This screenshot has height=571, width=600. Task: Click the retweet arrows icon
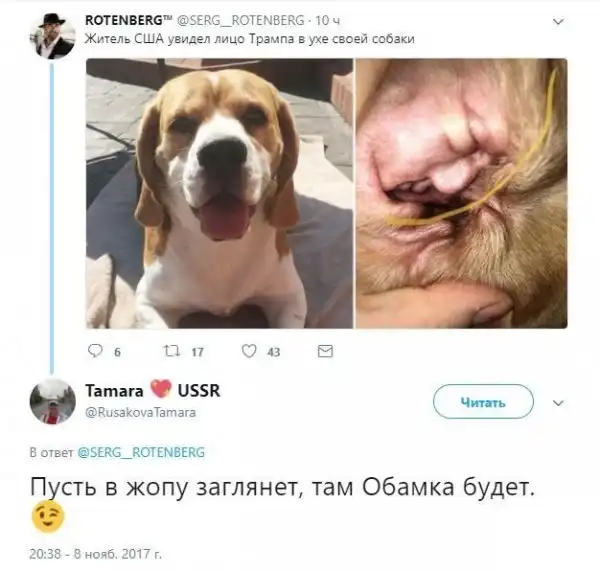point(172,351)
